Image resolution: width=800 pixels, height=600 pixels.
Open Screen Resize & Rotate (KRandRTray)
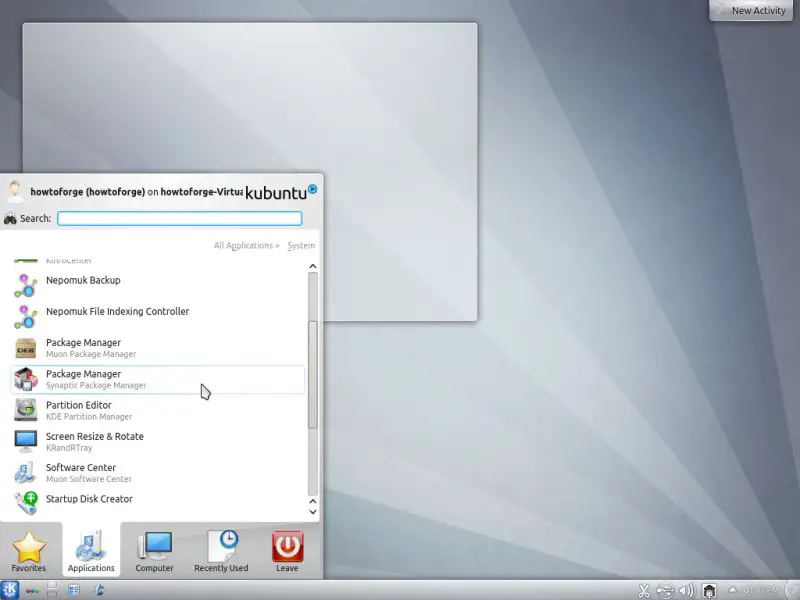(158, 441)
